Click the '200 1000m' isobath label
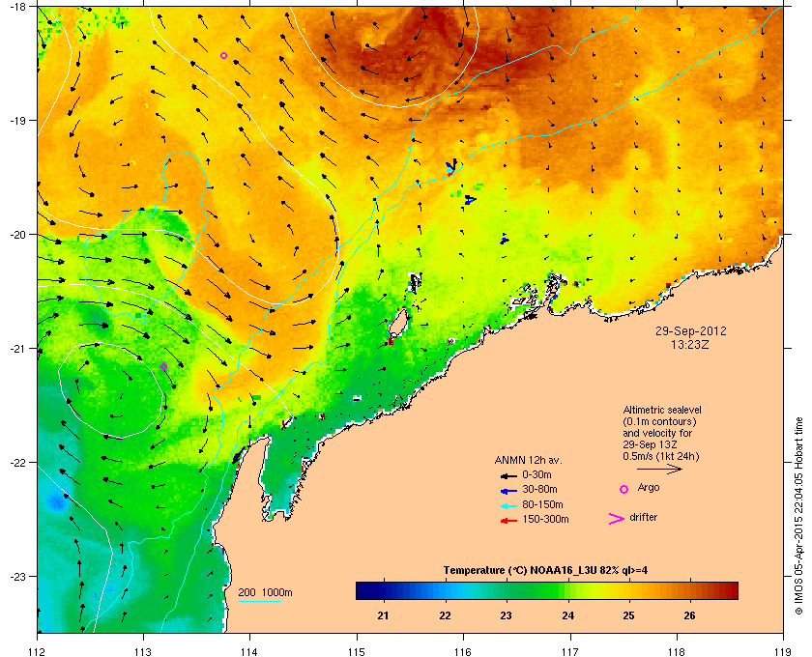The width and height of the screenshot is (812, 657). [x=265, y=593]
